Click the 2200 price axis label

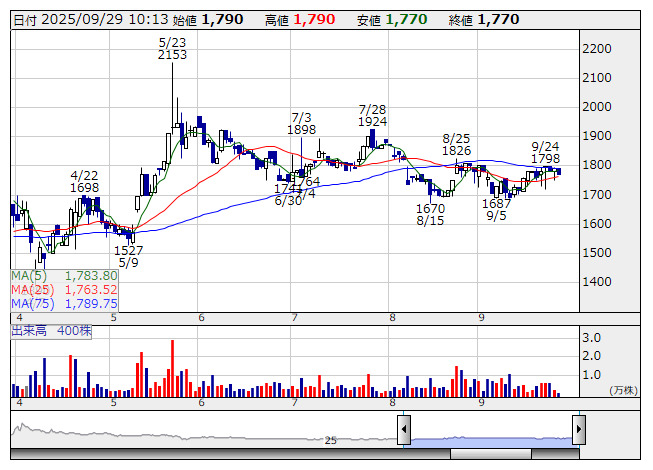click(597, 49)
